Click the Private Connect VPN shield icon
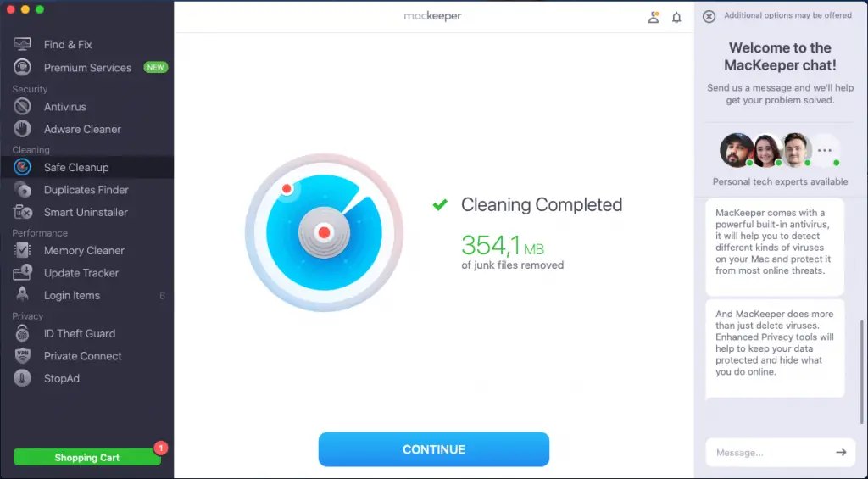 22,355
